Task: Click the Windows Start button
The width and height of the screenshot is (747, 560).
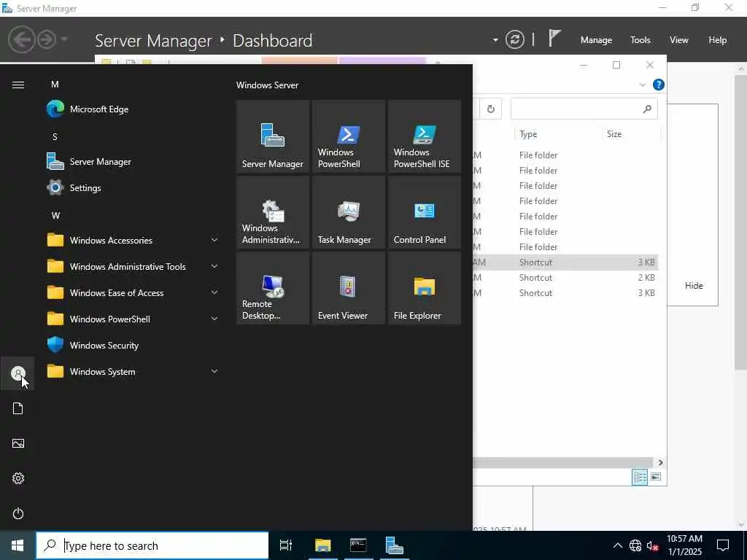Action: (x=18, y=545)
